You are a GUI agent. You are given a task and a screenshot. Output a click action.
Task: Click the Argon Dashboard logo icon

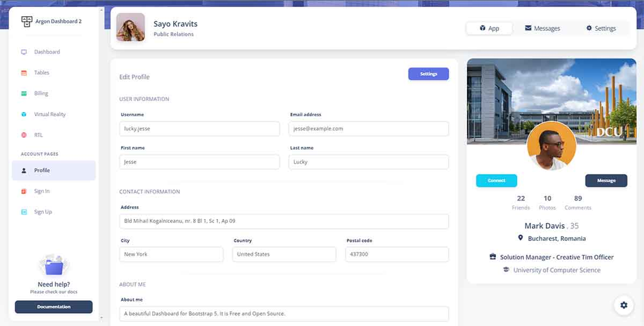(26, 21)
